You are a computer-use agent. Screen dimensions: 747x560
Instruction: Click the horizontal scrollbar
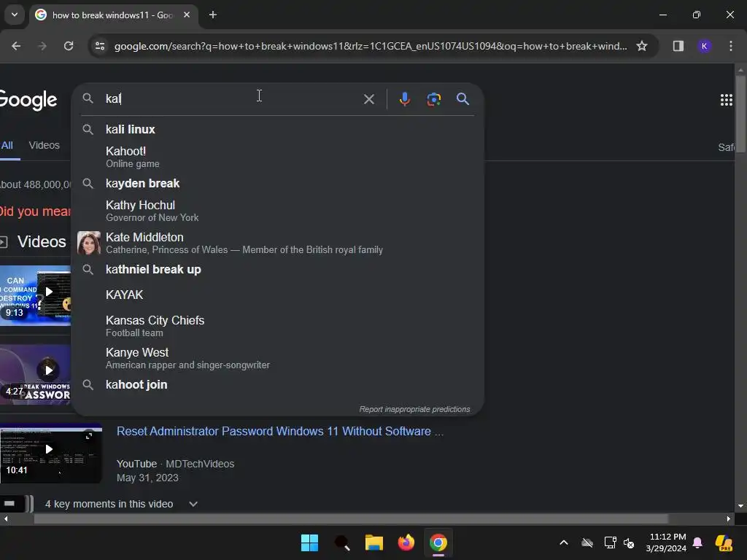[x=351, y=518]
